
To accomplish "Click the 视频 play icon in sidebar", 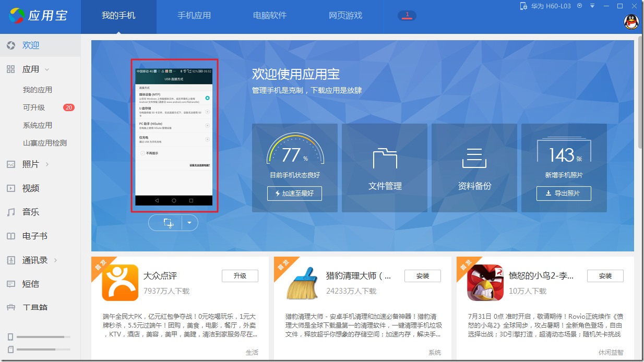I will coord(10,188).
